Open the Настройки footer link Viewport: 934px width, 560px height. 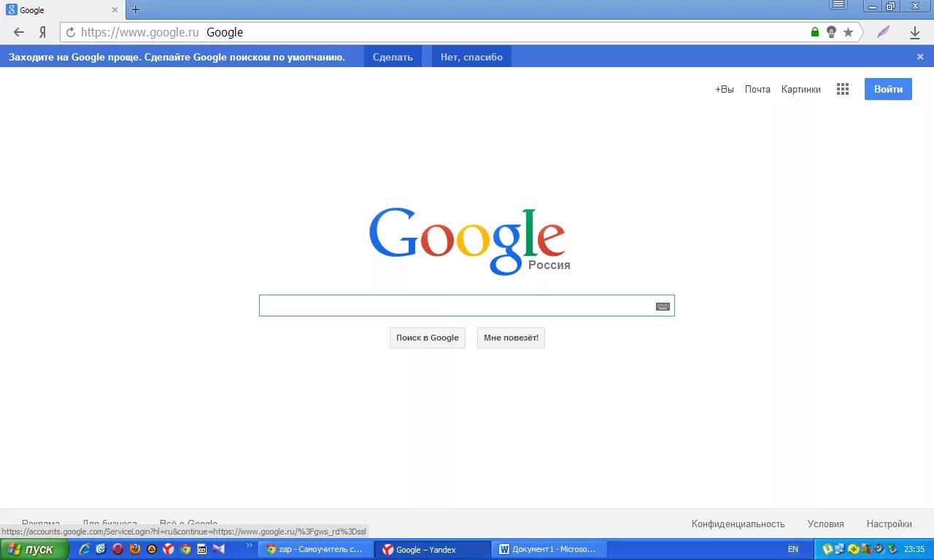pos(889,524)
